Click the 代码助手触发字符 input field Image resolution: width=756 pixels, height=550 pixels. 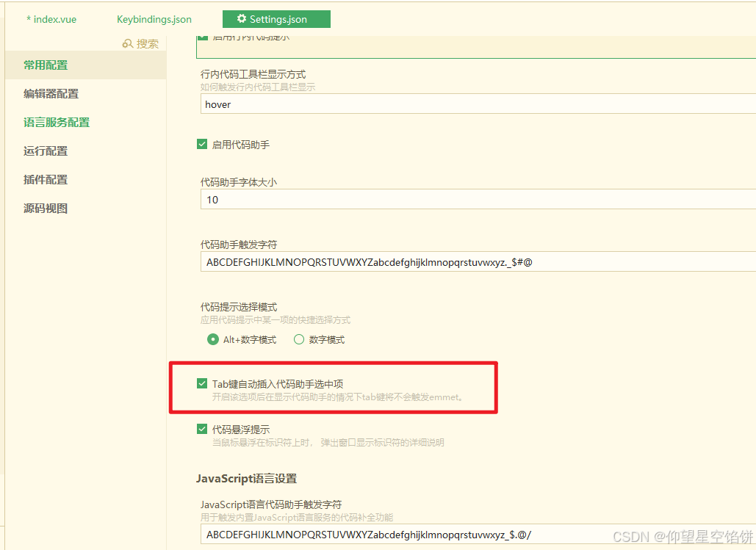pos(478,261)
